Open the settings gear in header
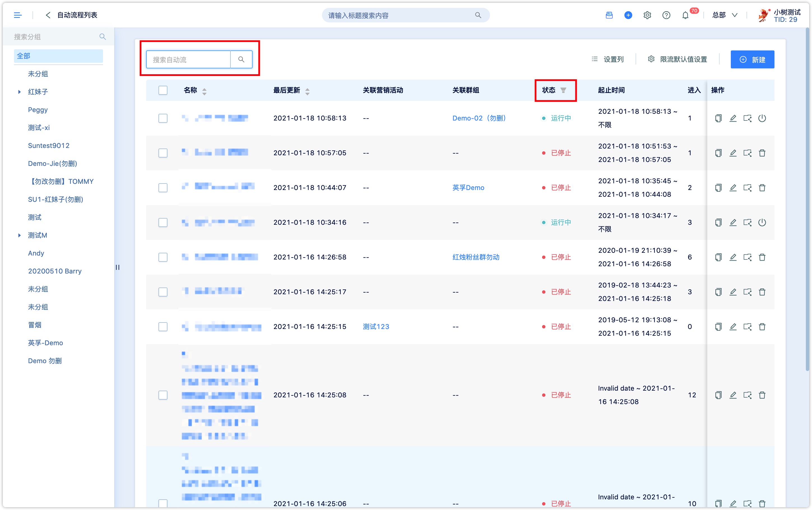Image resolution: width=812 pixels, height=510 pixels. click(647, 15)
